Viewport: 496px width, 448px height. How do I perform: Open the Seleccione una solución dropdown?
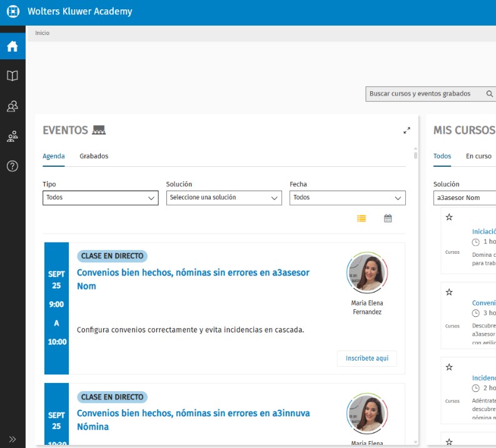pyautogui.click(x=224, y=198)
